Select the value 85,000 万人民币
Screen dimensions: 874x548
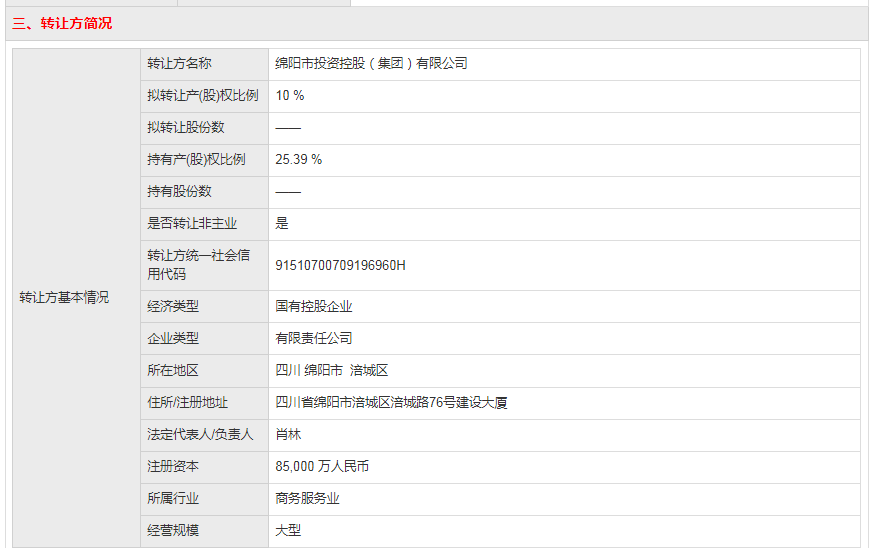pyautogui.click(x=322, y=466)
